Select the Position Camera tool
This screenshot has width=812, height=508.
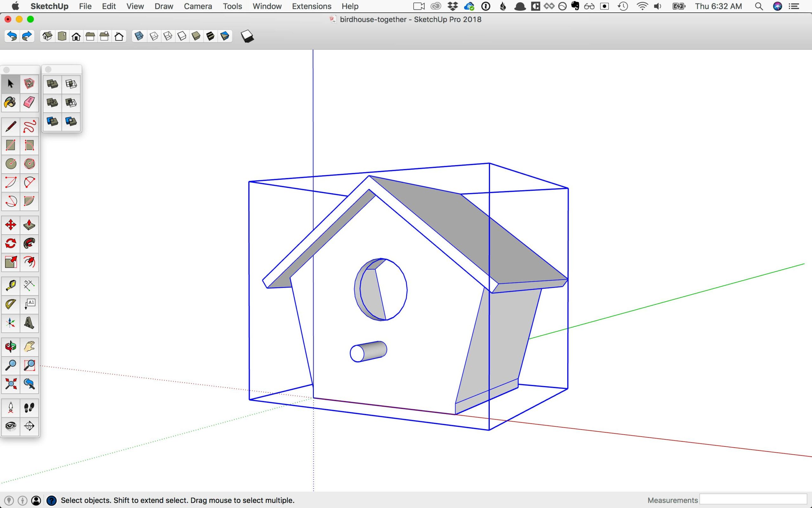[x=10, y=408]
